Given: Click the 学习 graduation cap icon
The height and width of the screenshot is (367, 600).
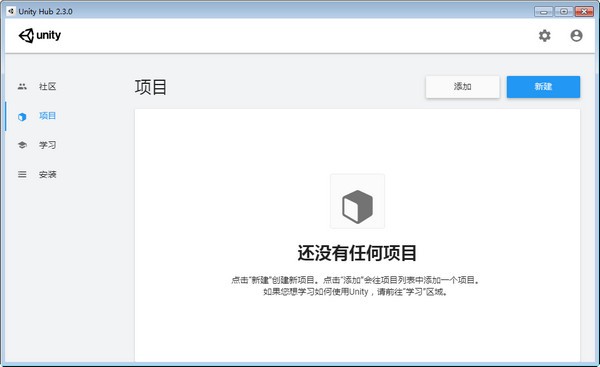Looking at the screenshot, I should pos(22,145).
